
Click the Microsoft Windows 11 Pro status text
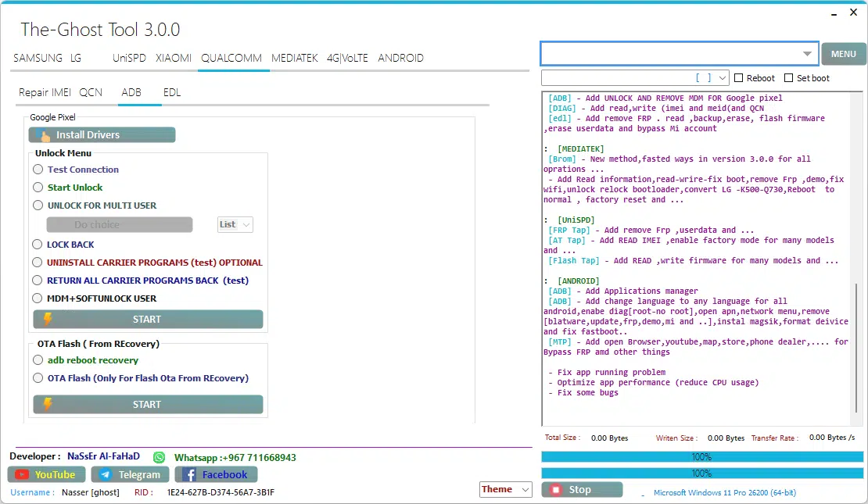[725, 492]
